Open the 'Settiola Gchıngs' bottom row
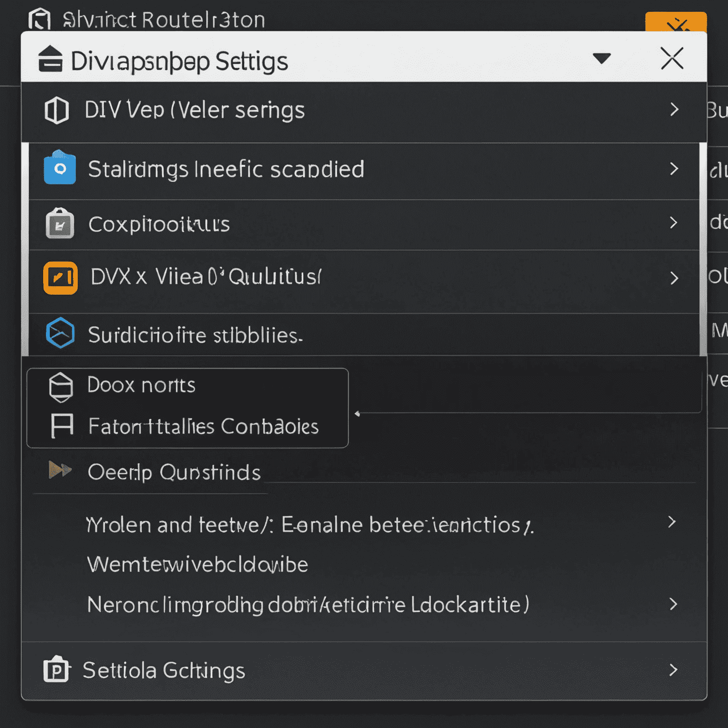This screenshot has width=728, height=728. (x=364, y=671)
